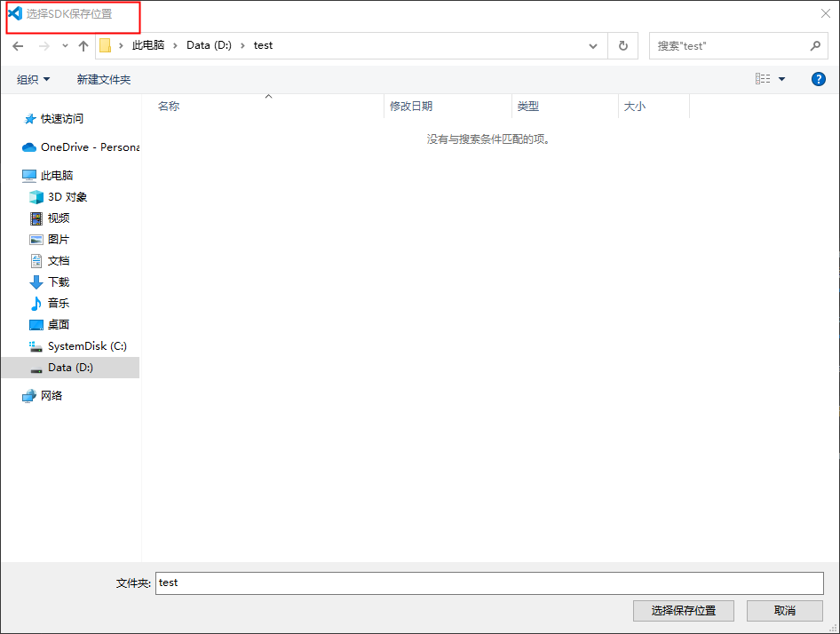Viewport: 840px width, 634px height.
Task: Select SystemDisk (C:) drive
Action: point(86,346)
